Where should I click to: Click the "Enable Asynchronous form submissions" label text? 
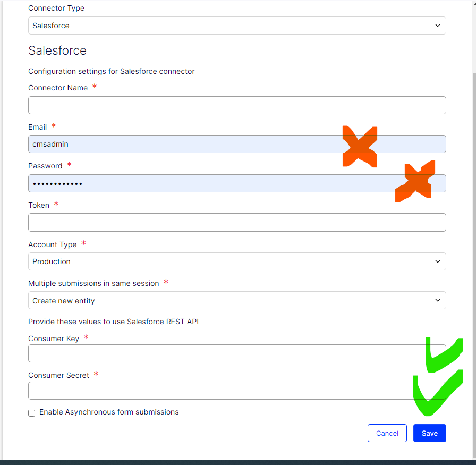(109, 412)
